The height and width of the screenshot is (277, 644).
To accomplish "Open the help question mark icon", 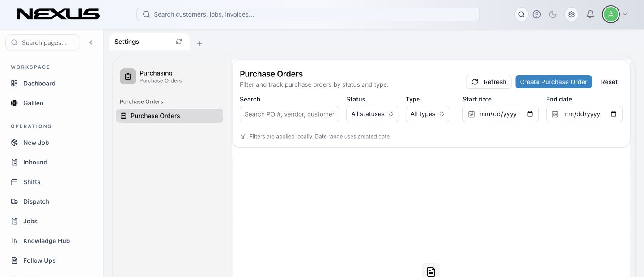I will 537,14.
